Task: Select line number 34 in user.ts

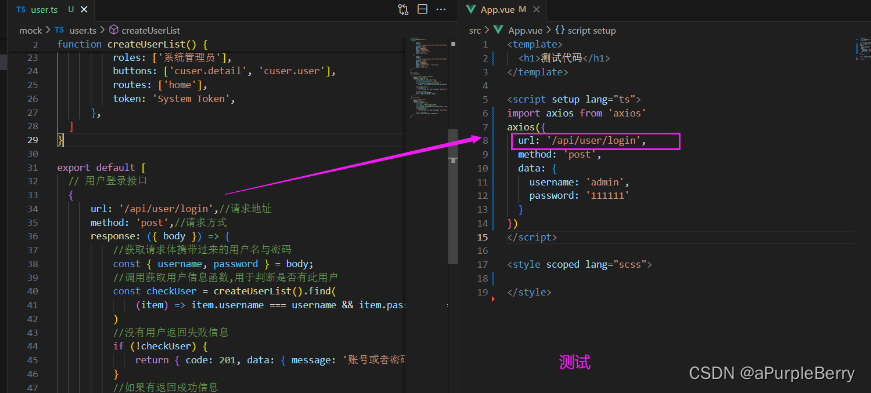Action: pos(32,208)
